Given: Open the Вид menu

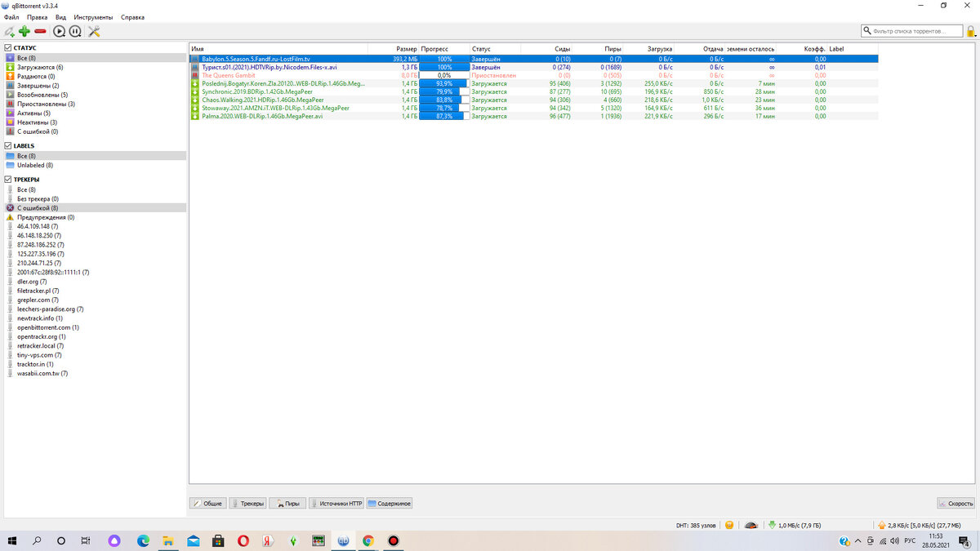Looking at the screenshot, I should coord(61,17).
